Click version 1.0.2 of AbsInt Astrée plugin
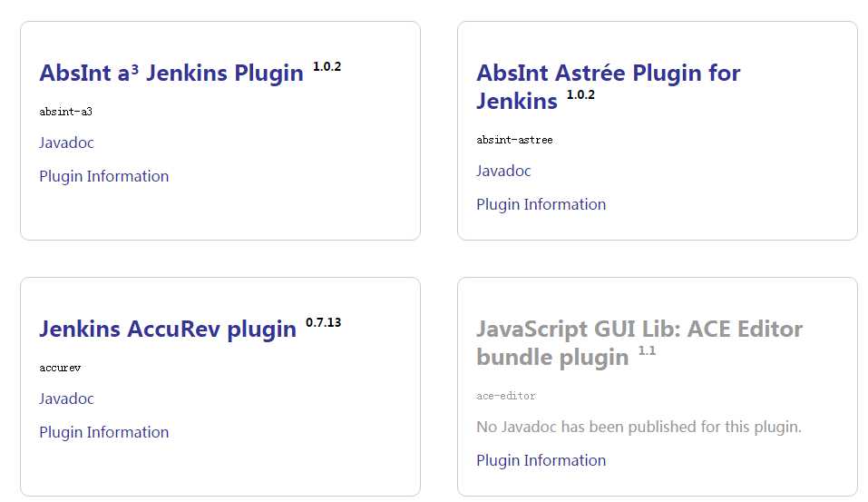This screenshot has width=868, height=502. click(580, 94)
